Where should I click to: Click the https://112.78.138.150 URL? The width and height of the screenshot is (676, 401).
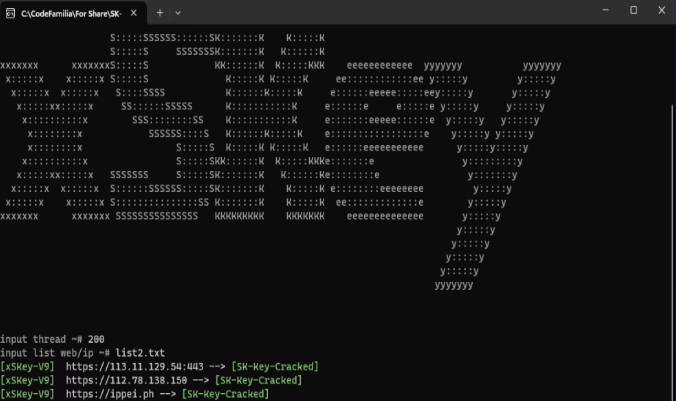pyautogui.click(x=126, y=380)
